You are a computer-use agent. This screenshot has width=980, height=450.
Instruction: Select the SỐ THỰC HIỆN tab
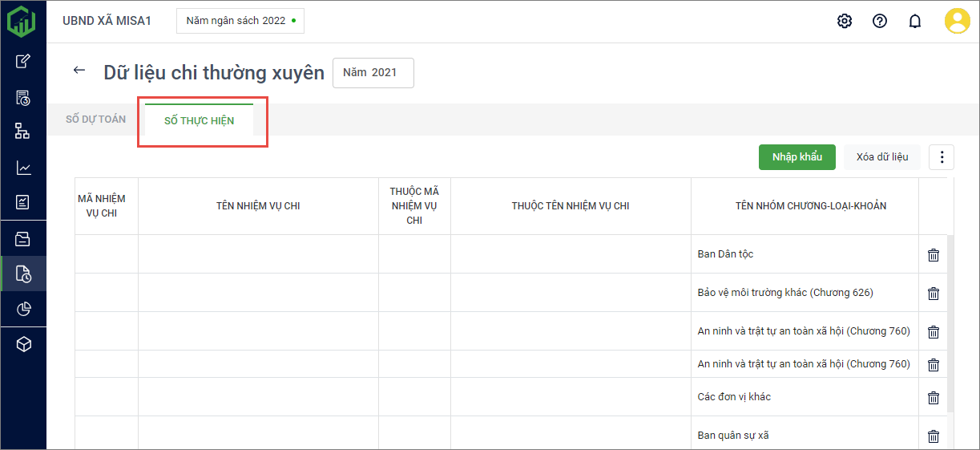(199, 120)
